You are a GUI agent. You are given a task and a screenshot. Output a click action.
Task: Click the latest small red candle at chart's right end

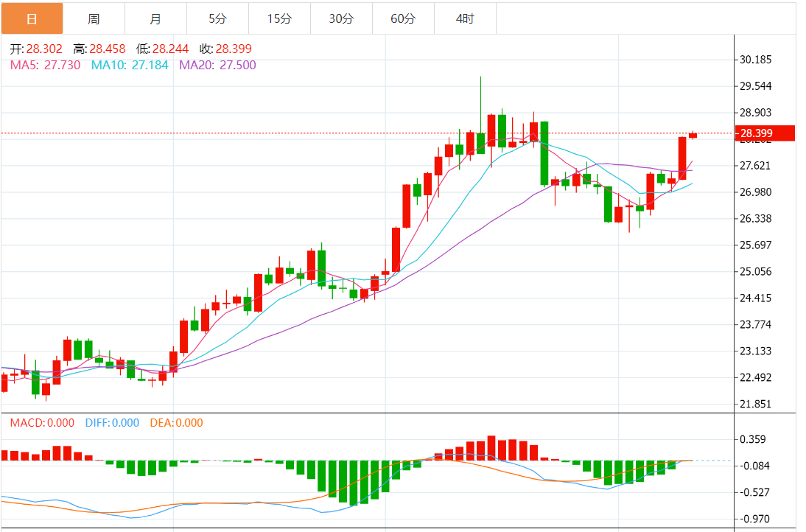pos(693,135)
